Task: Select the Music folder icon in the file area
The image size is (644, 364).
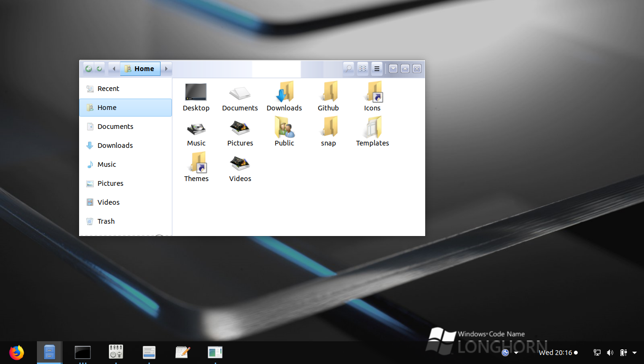Action: 196,128
